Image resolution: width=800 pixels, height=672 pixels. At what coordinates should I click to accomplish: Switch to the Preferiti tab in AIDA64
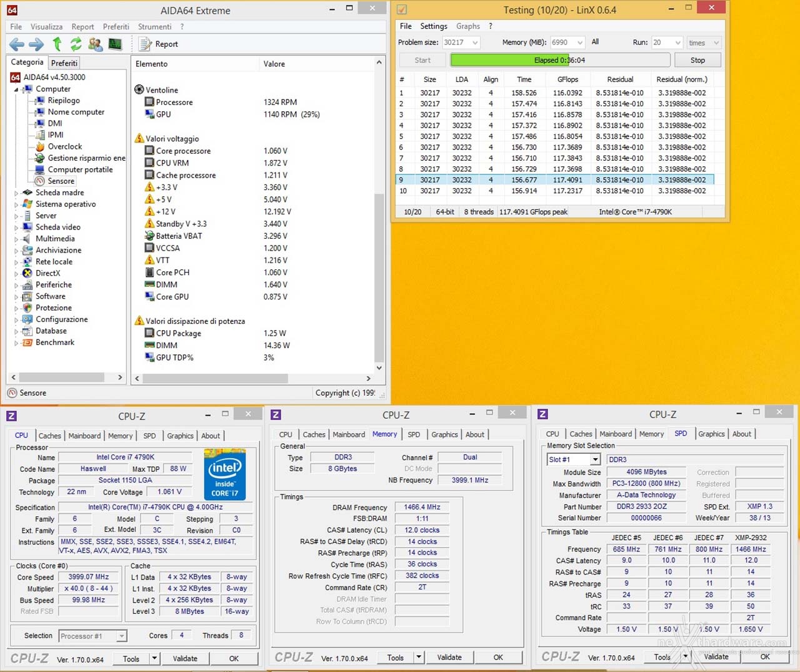pyautogui.click(x=64, y=63)
